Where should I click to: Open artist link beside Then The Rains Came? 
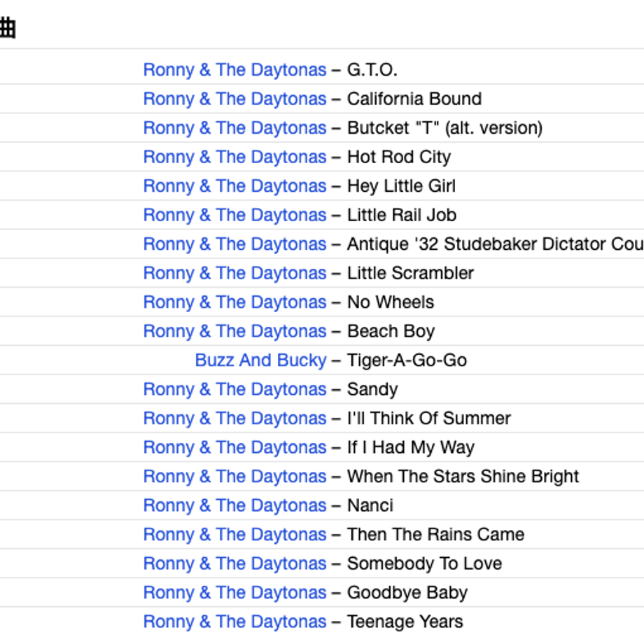[234, 535]
